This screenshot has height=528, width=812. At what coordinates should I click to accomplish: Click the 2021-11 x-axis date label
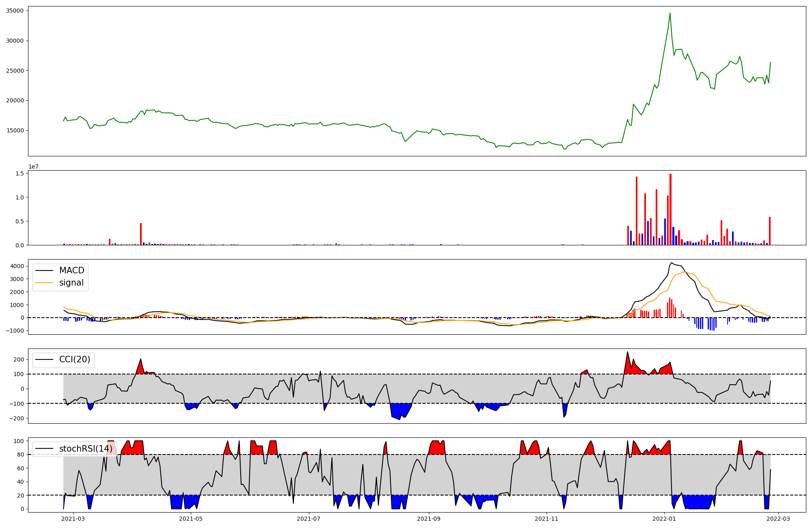click(x=546, y=519)
